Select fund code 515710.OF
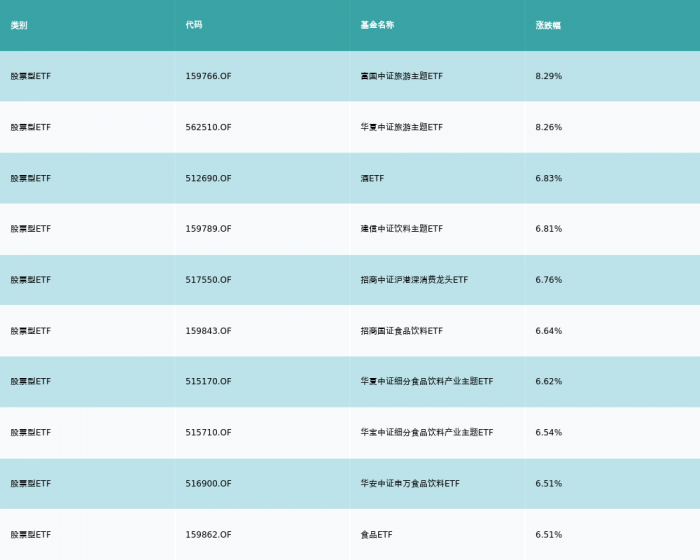The width and height of the screenshot is (700, 560). point(208,433)
